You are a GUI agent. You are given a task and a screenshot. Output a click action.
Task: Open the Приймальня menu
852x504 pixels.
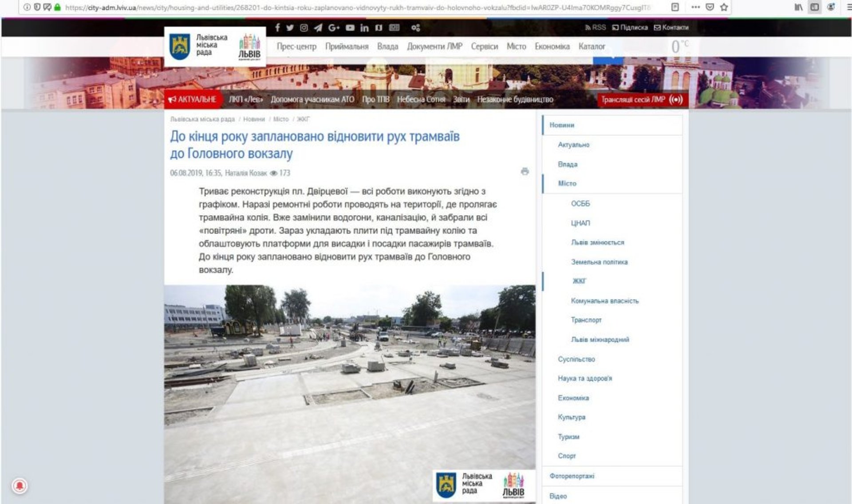click(347, 47)
